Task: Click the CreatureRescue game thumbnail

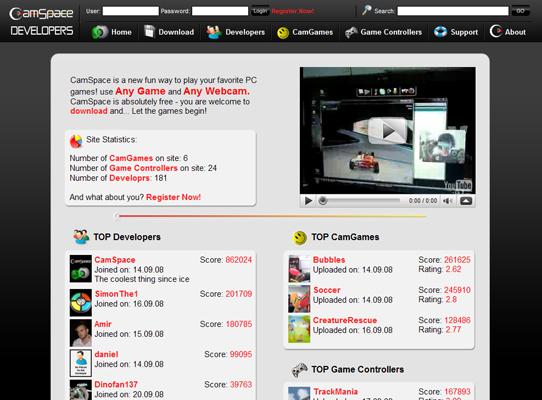Action: [x=299, y=329]
